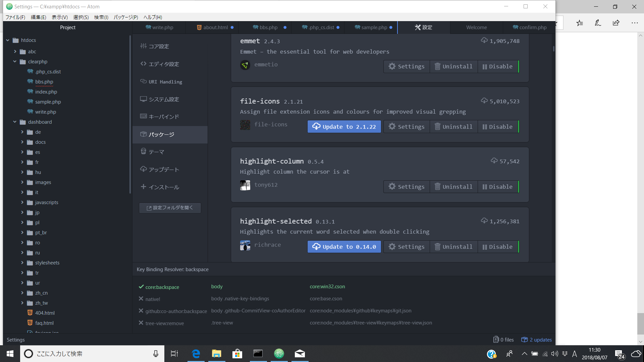Screen dimensions: 644x362
Task: Disable the file-icons package
Action: [498, 126]
